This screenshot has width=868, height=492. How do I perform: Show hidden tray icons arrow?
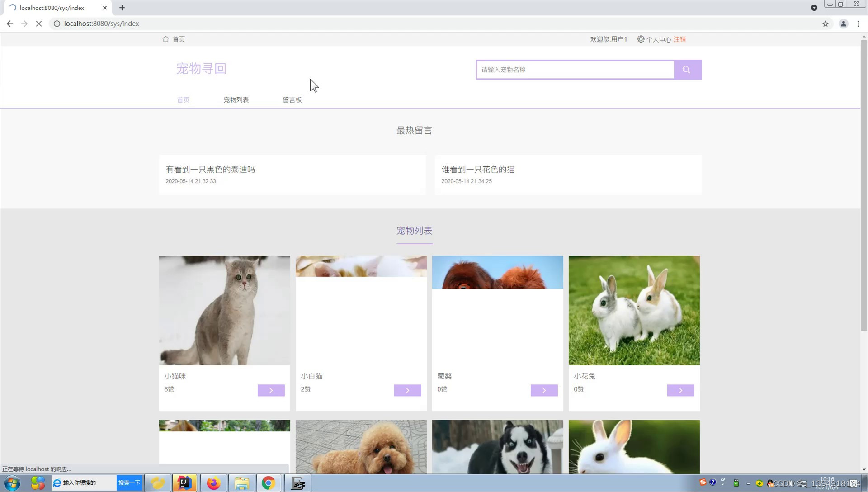(748, 483)
